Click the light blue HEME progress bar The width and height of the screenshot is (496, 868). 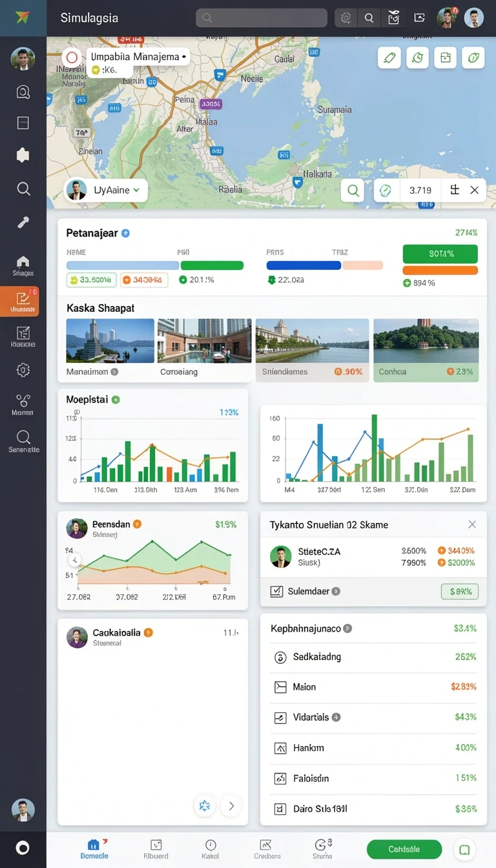pos(123,265)
